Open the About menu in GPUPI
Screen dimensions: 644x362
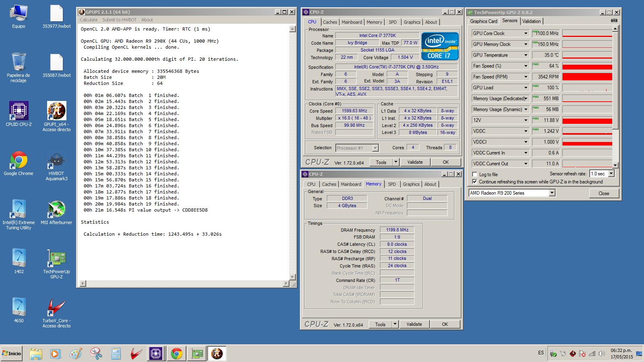[x=147, y=20]
